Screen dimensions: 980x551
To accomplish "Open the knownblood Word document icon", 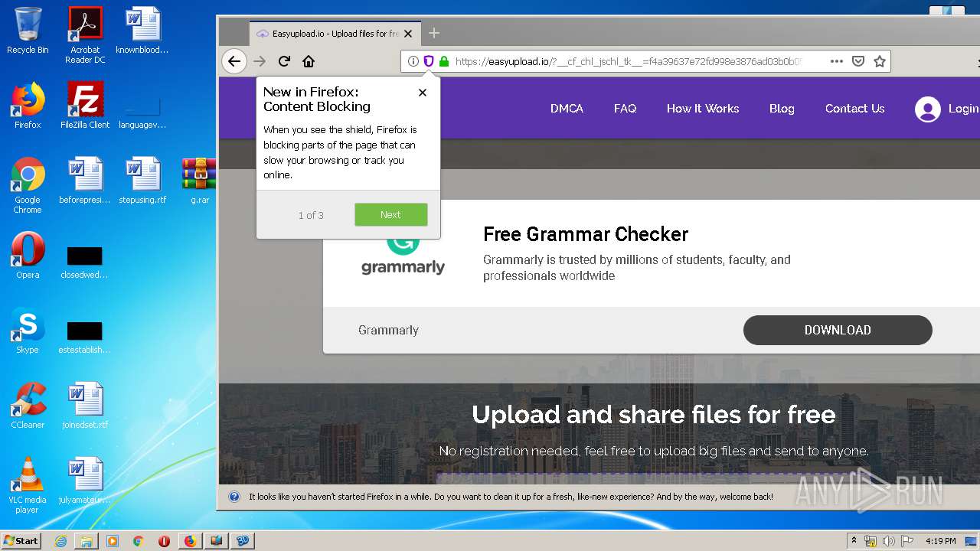I will click(x=142, y=31).
